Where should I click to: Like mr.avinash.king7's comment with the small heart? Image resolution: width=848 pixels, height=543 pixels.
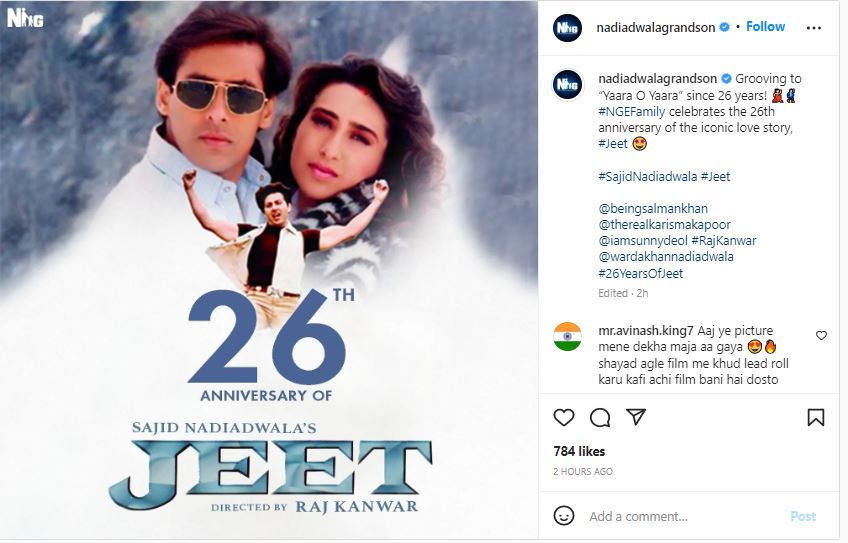821,335
